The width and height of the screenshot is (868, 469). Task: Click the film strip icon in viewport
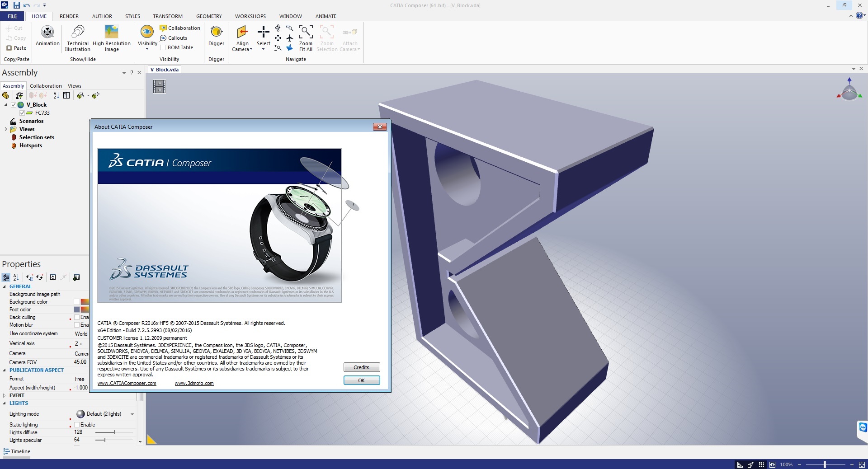[x=160, y=86]
